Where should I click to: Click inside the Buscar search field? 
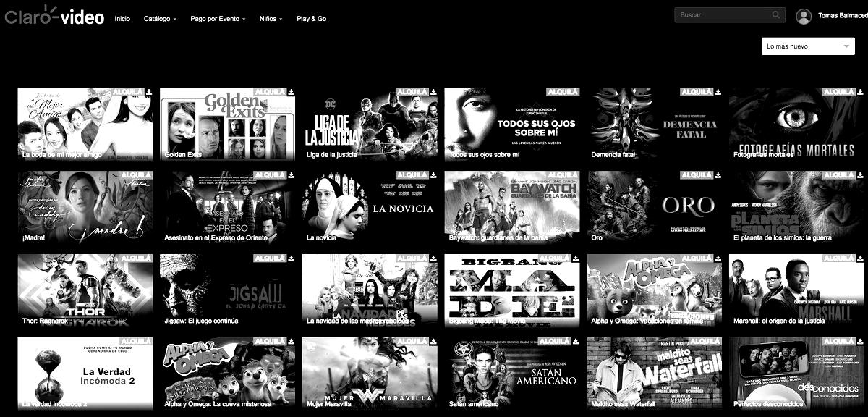[x=723, y=15]
